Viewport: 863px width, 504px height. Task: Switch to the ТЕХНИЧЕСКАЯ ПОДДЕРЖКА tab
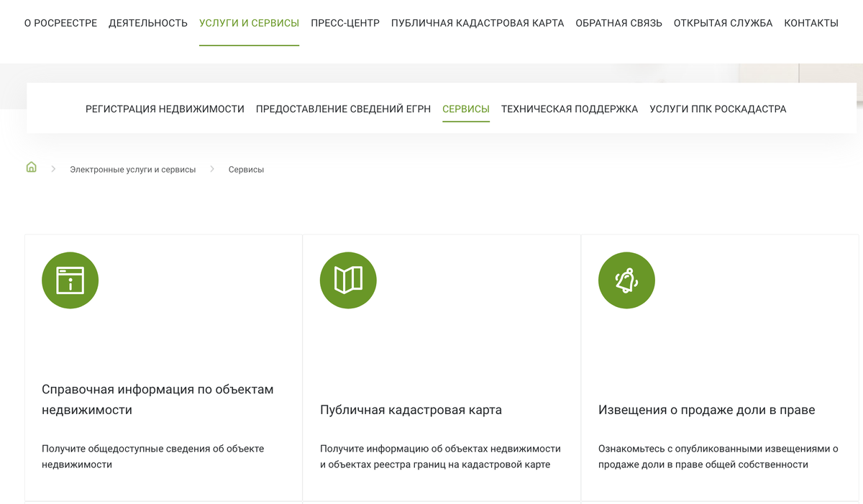pyautogui.click(x=570, y=109)
